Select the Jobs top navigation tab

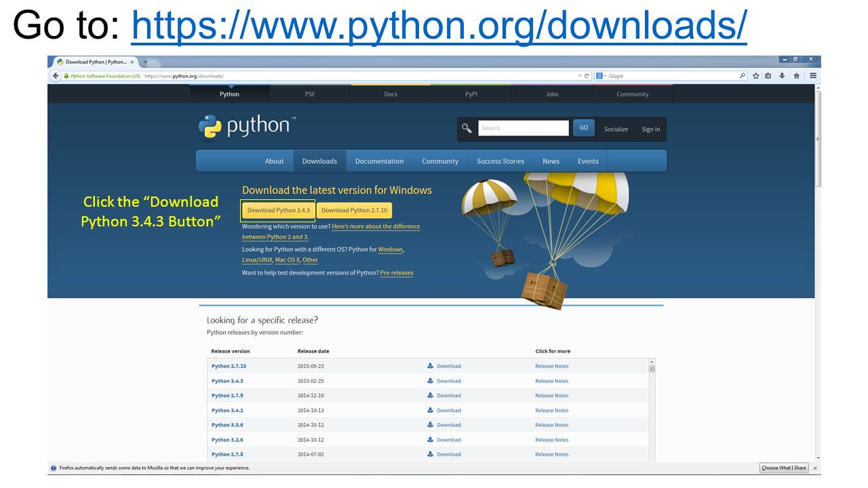tap(552, 94)
